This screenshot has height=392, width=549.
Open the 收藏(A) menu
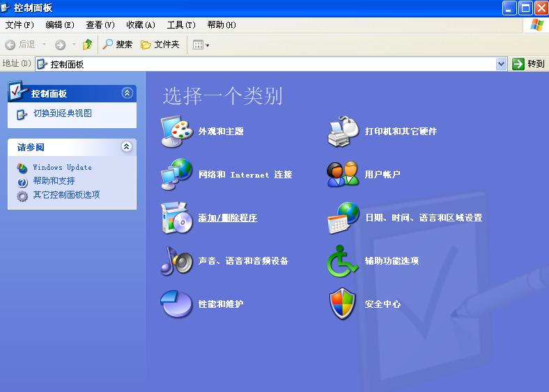141,25
